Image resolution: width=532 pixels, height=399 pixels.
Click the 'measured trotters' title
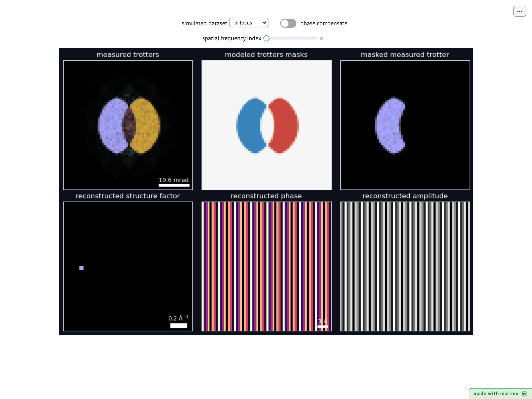(128, 55)
